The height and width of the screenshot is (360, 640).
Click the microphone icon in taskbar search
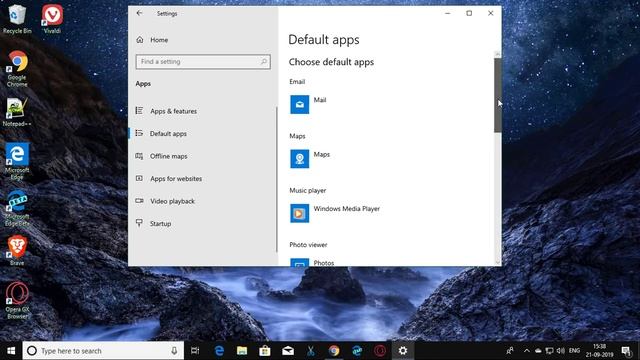(174, 351)
